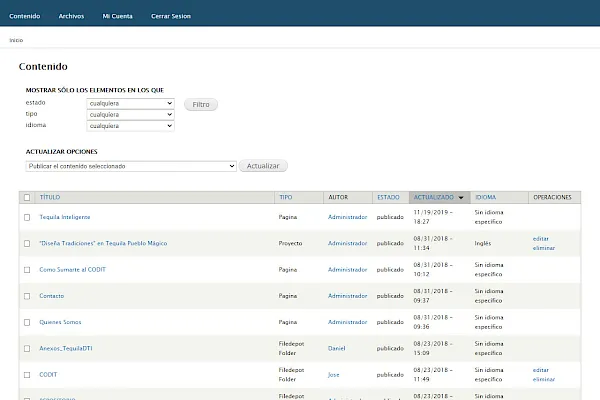Open the idioma filter dropdown
Image resolution: width=600 pixels, height=400 pixels.
coord(130,126)
